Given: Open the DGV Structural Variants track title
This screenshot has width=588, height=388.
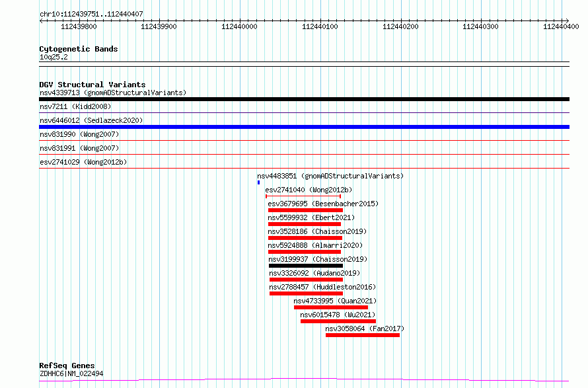Looking at the screenshot, I should coord(92,85).
